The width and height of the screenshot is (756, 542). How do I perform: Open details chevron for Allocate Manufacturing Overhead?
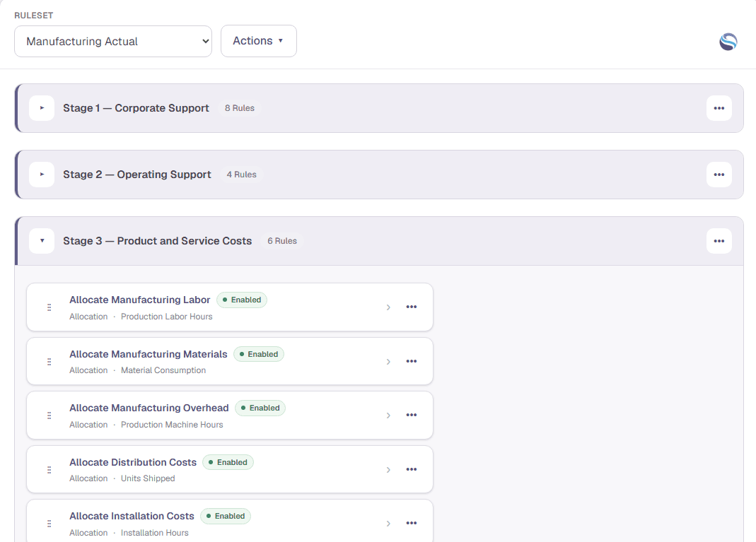coord(388,416)
